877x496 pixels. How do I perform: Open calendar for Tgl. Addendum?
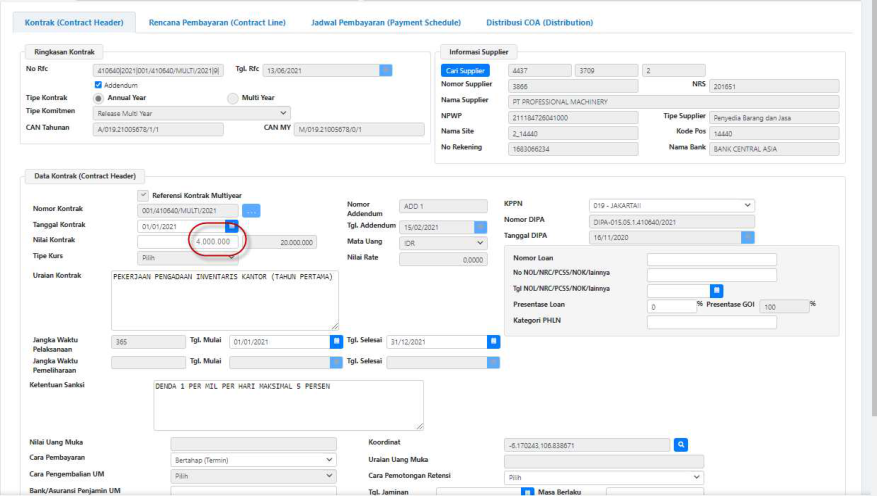pos(482,227)
